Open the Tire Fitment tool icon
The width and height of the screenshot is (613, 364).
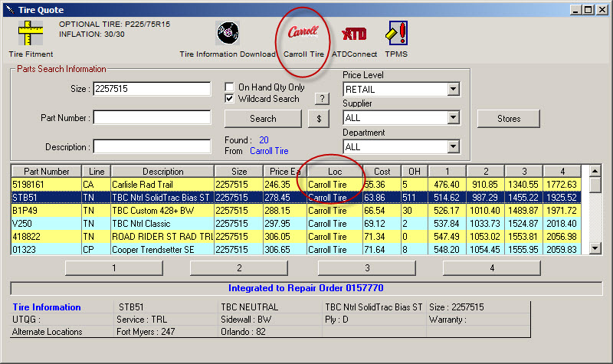coord(31,34)
